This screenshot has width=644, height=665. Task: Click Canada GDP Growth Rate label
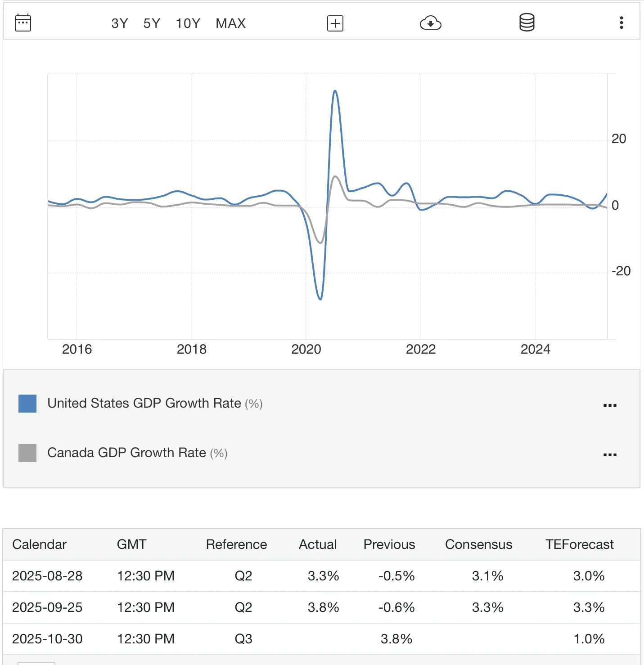pyautogui.click(x=126, y=453)
